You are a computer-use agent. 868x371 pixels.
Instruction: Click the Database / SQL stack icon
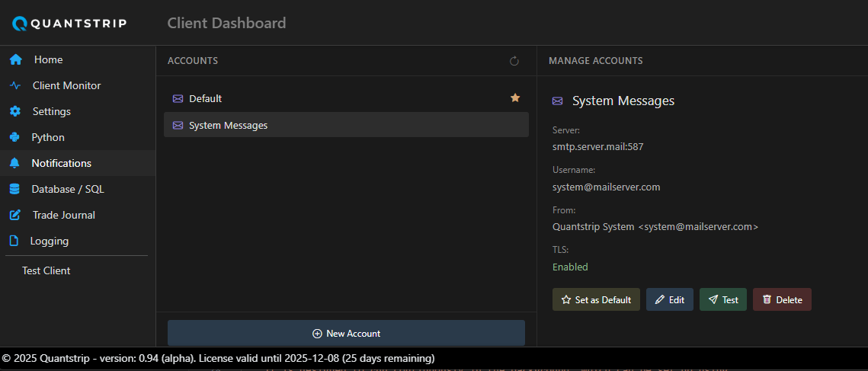click(14, 189)
